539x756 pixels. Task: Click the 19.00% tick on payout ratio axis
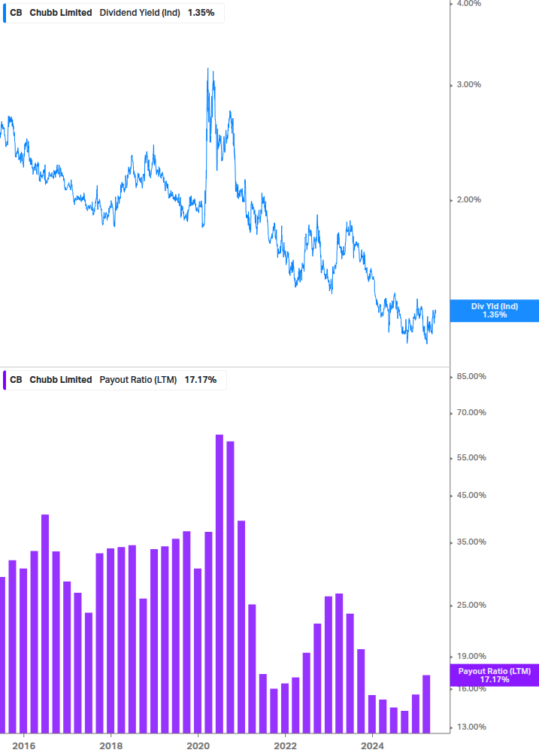pos(471,656)
